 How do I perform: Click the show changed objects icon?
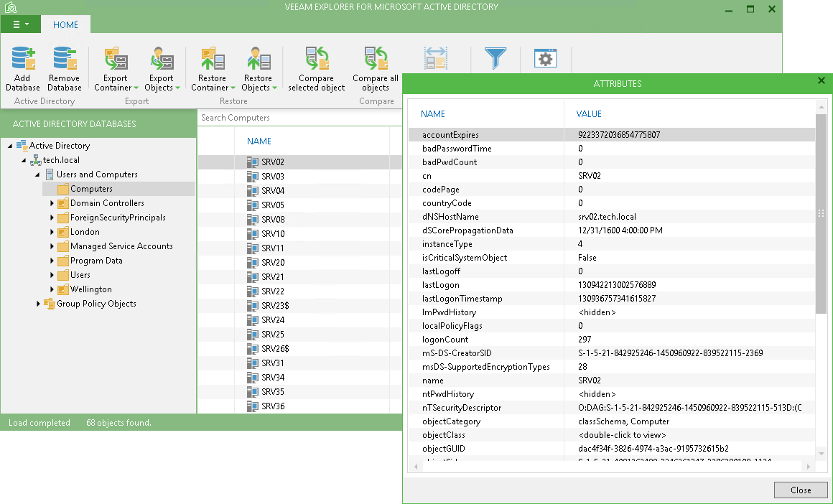436,58
